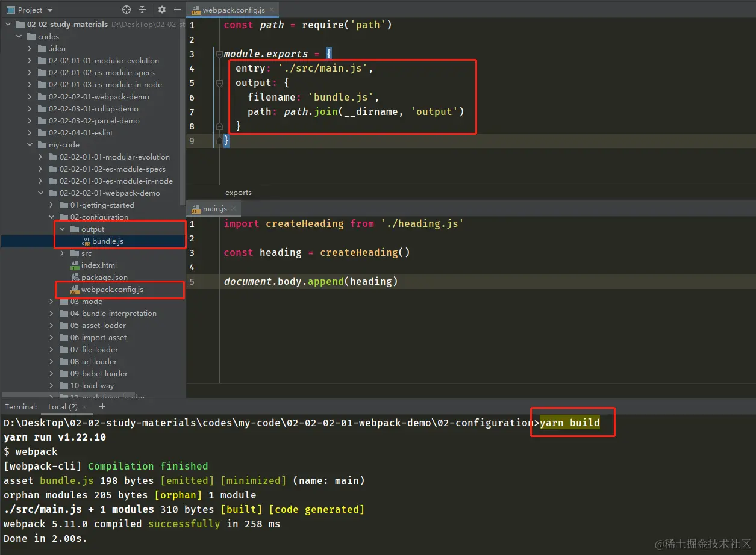
Task: Close the main.js editor tab
Action: tap(234, 209)
